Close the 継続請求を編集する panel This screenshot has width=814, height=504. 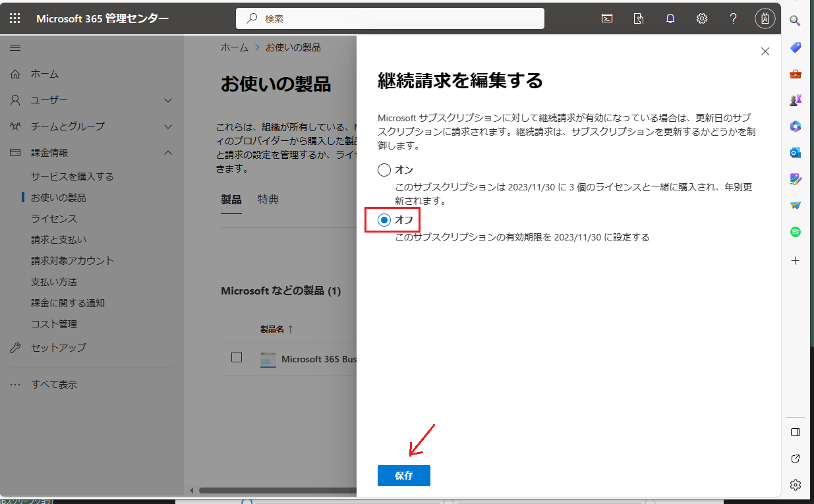(x=765, y=51)
